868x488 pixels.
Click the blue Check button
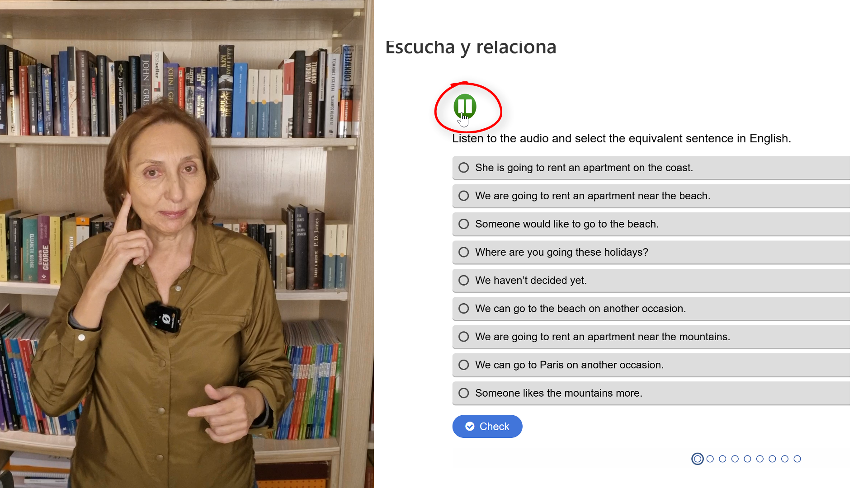pyautogui.click(x=487, y=426)
